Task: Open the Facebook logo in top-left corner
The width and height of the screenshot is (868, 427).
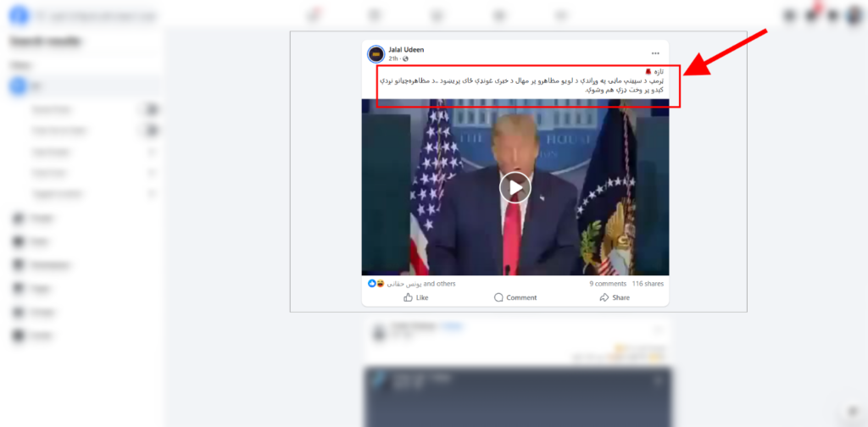Action: [19, 15]
